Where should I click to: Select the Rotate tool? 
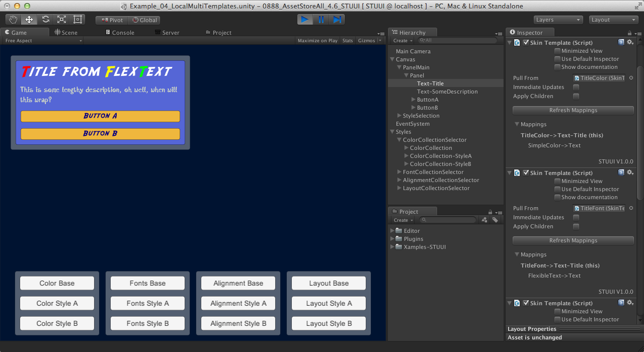pyautogui.click(x=45, y=20)
